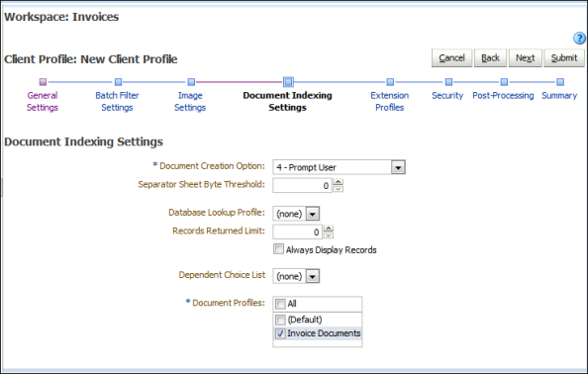This screenshot has width=588, height=374.
Task: Click the Submit button
Action: (564, 58)
